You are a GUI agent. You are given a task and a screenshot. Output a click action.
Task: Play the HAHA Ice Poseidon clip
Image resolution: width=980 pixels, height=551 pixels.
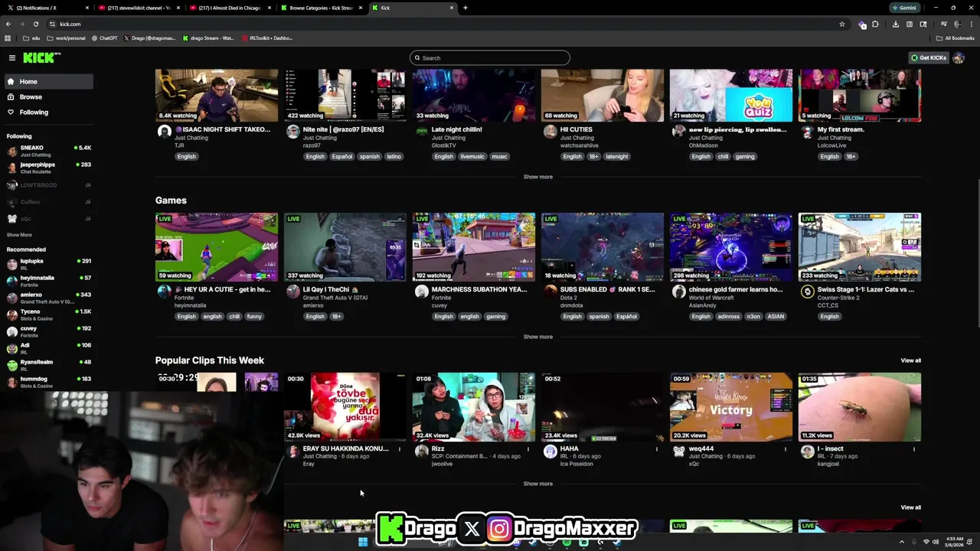click(603, 407)
